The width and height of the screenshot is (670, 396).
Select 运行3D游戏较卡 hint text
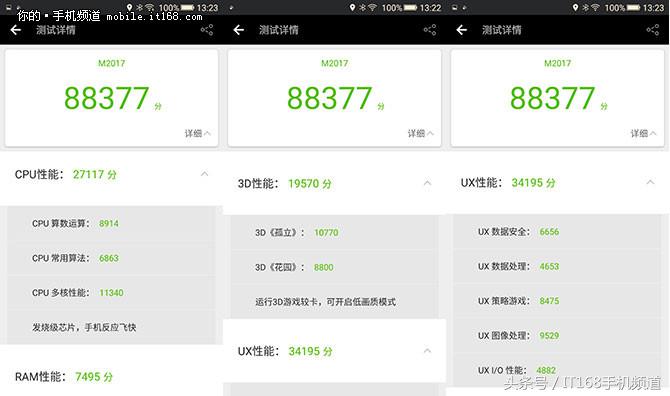pos(326,302)
